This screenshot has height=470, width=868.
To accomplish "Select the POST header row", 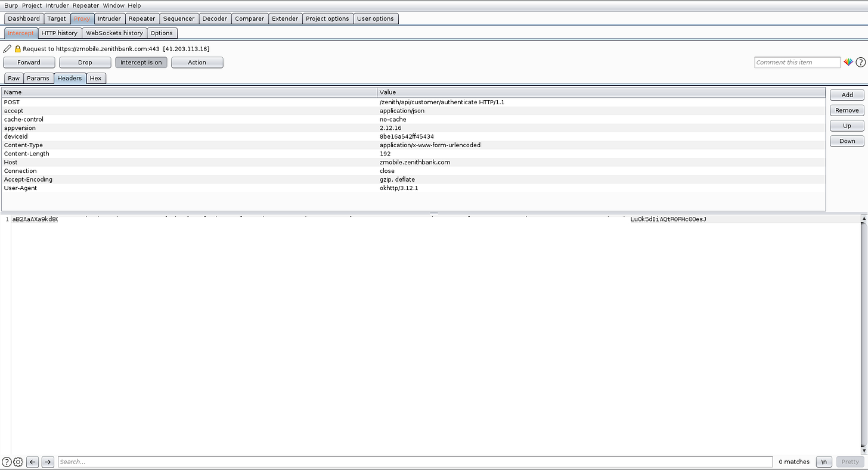I will pyautogui.click(x=414, y=102).
